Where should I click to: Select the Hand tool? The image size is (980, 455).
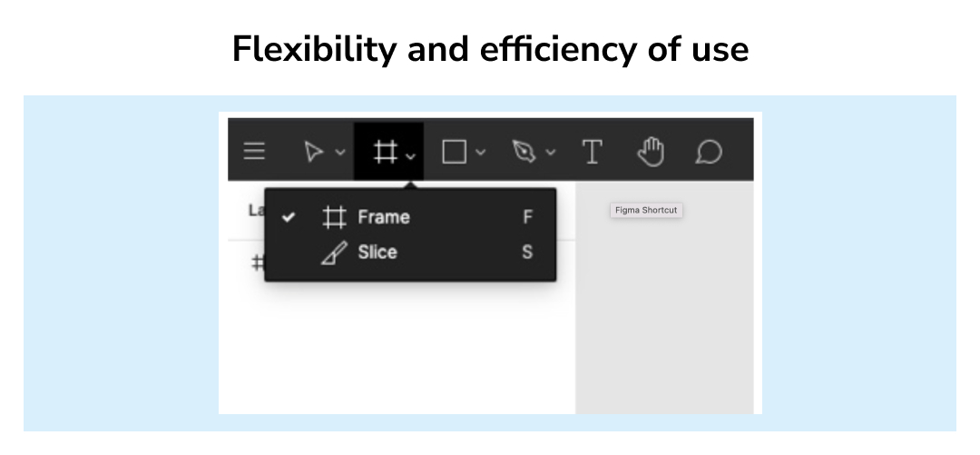[650, 152]
